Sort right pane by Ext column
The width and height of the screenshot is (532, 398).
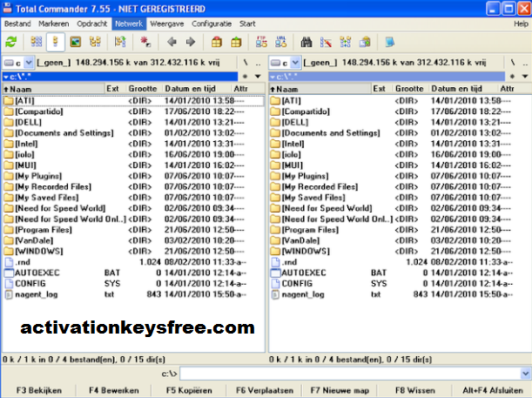click(381, 89)
